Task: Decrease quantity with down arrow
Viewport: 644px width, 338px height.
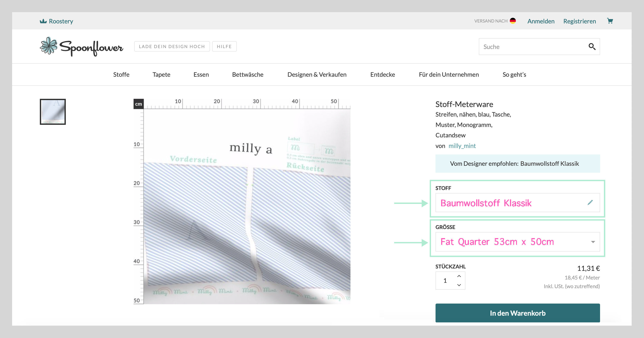Action: [459, 285]
